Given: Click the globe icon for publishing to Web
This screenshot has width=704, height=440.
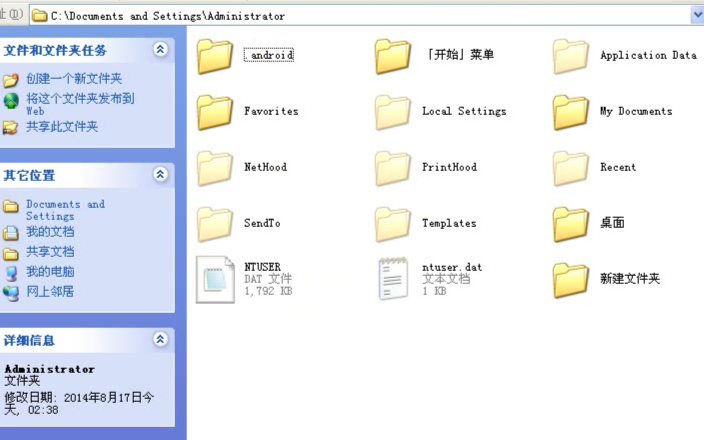Looking at the screenshot, I should (11, 101).
